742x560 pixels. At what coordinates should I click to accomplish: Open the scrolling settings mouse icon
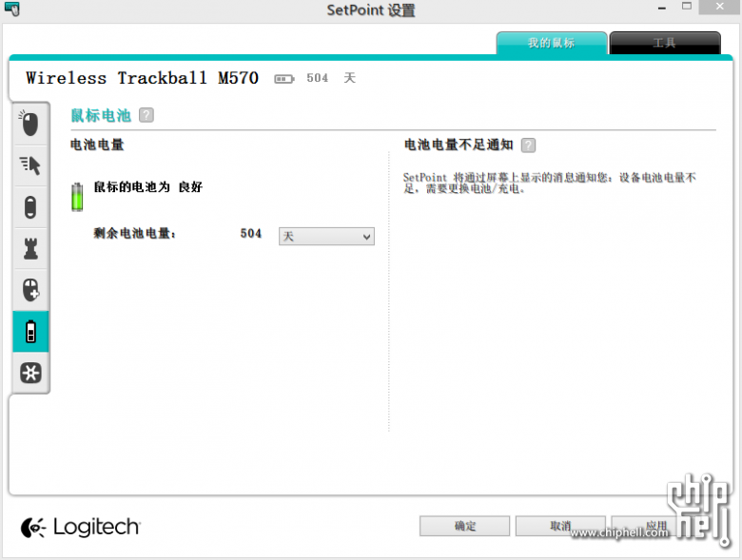[30, 207]
